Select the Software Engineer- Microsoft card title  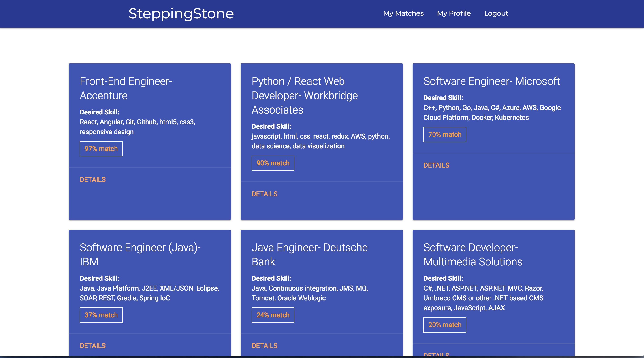(x=491, y=81)
